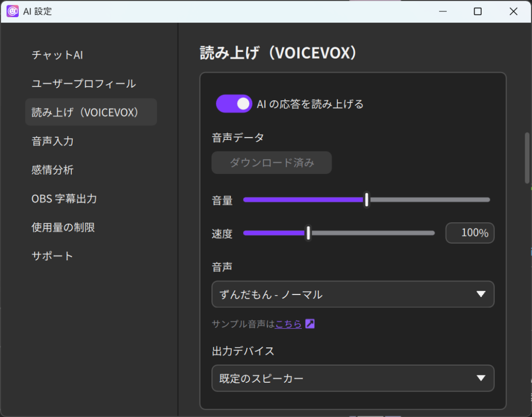Click the 音声データ label

point(238,138)
